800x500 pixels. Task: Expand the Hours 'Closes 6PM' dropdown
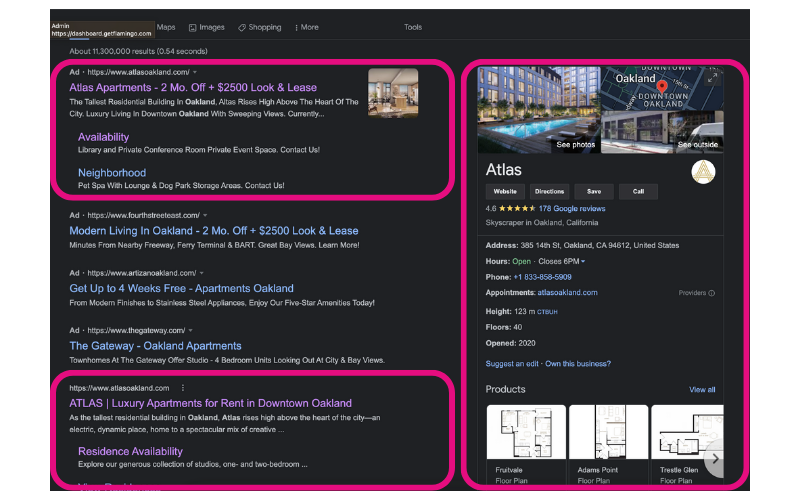[x=583, y=261]
